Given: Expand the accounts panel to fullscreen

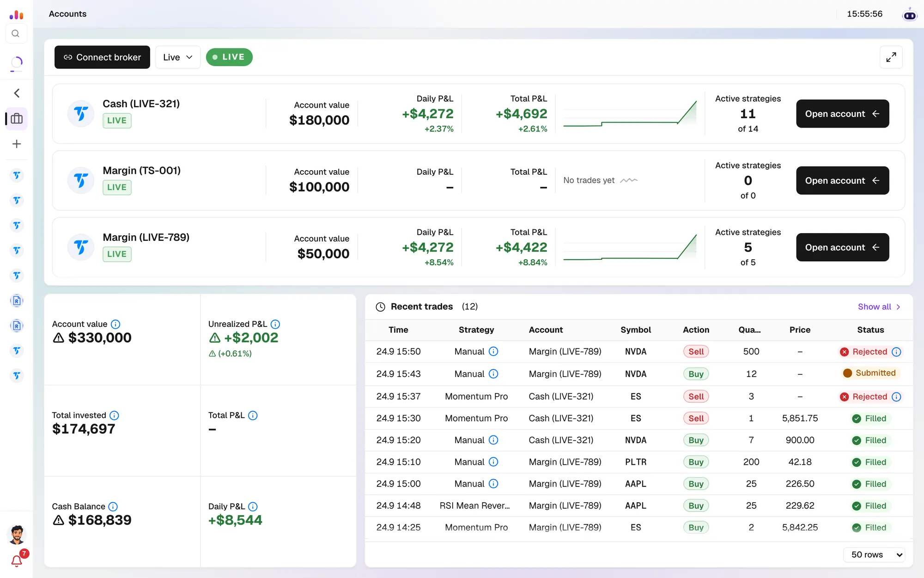Looking at the screenshot, I should point(891,57).
